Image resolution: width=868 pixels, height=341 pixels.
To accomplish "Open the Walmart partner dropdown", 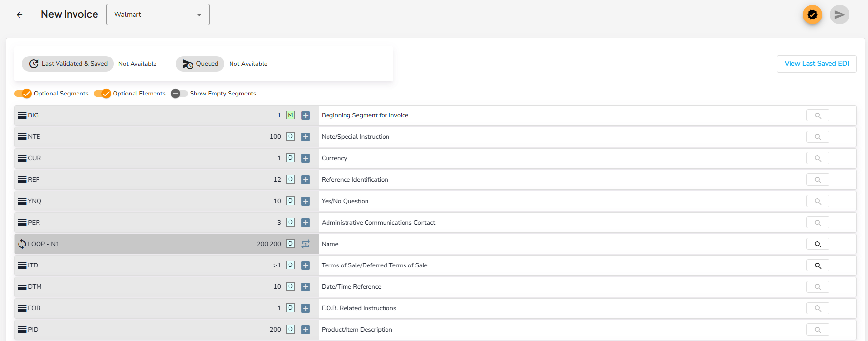I will (x=158, y=15).
